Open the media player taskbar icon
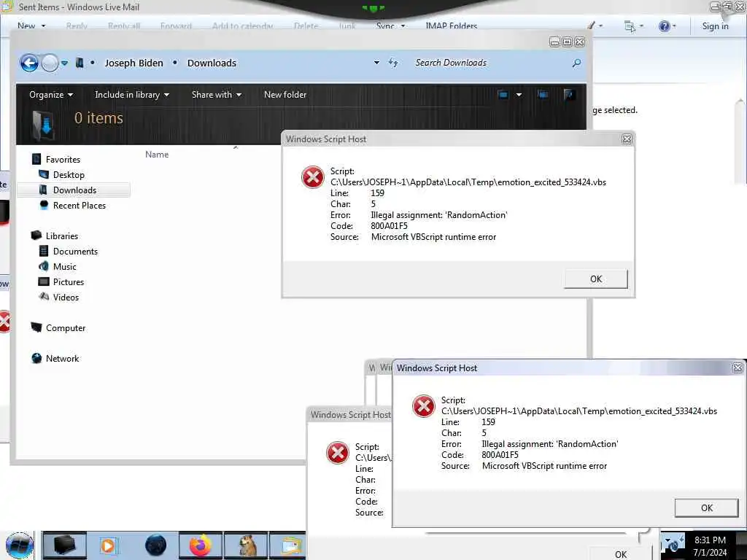The image size is (747, 560). (109, 545)
